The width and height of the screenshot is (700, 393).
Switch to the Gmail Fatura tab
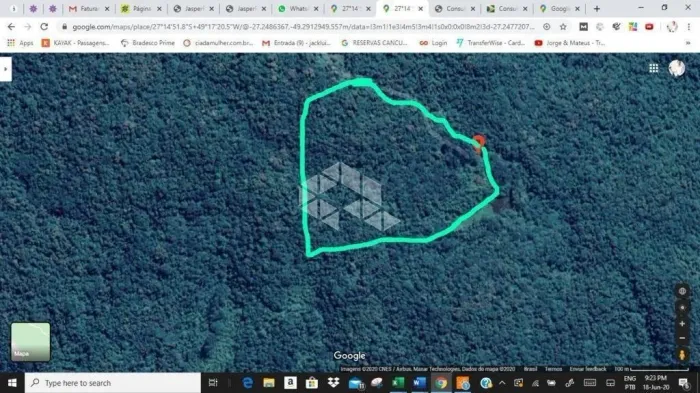click(x=89, y=8)
